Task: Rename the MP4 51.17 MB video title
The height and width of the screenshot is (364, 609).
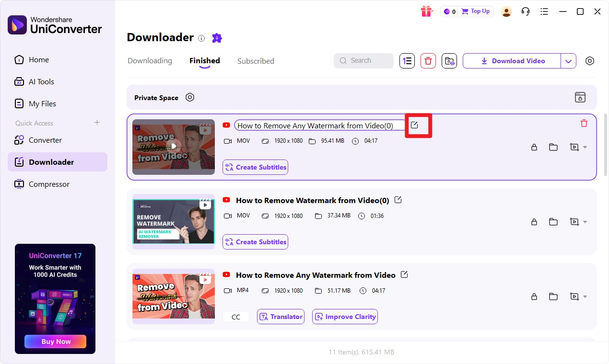Action: (404, 274)
